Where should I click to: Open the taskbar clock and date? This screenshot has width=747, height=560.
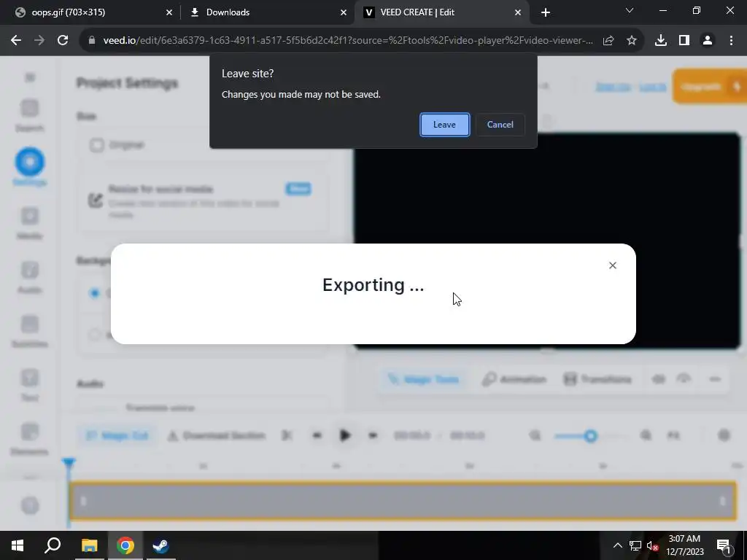684,545
